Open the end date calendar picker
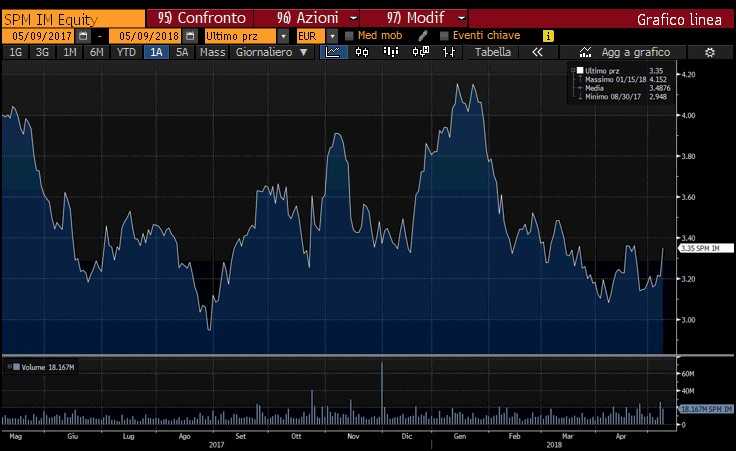The height and width of the screenshot is (451, 736). (191, 36)
